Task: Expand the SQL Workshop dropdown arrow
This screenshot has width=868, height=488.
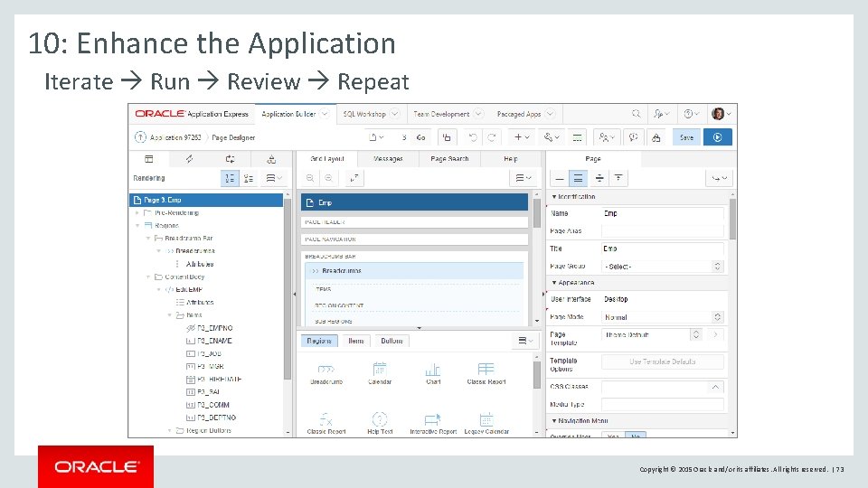Action: coord(395,114)
